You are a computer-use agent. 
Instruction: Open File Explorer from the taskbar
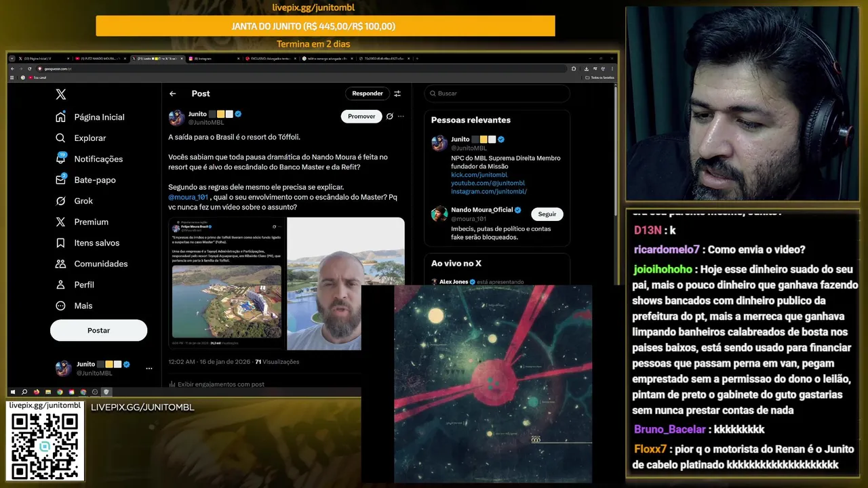point(48,392)
